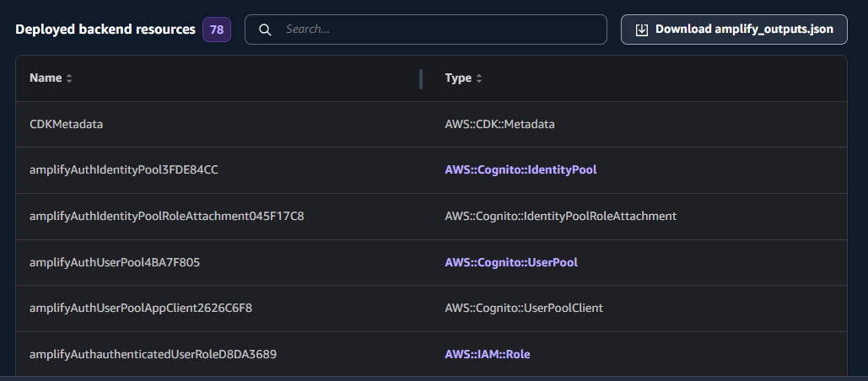
Task: Select CDKMetadata name cell
Action: point(67,125)
